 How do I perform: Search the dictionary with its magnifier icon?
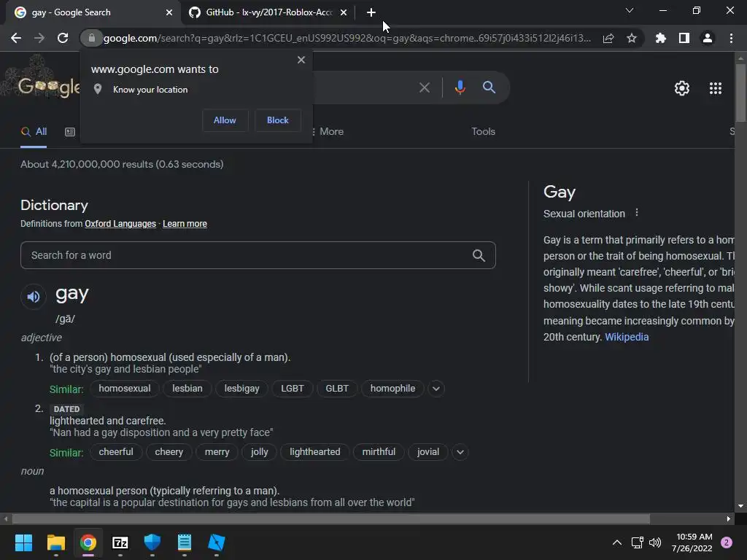[479, 256]
